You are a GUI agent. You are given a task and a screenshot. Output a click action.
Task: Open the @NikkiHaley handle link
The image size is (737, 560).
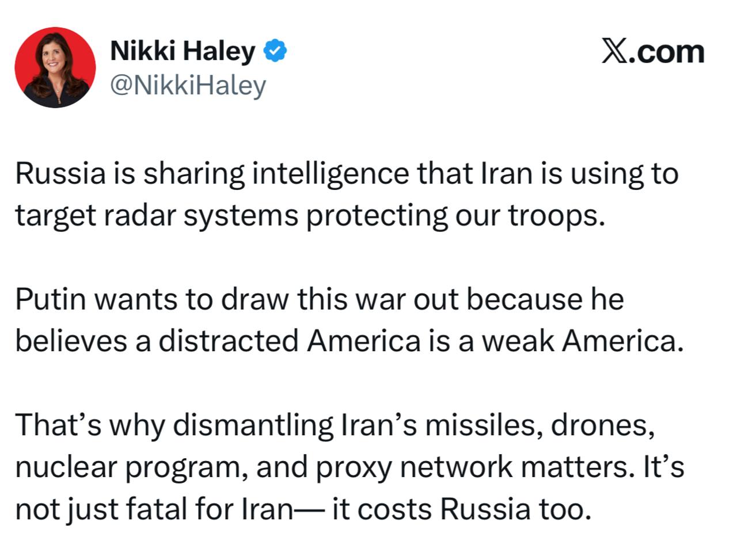tap(188, 85)
